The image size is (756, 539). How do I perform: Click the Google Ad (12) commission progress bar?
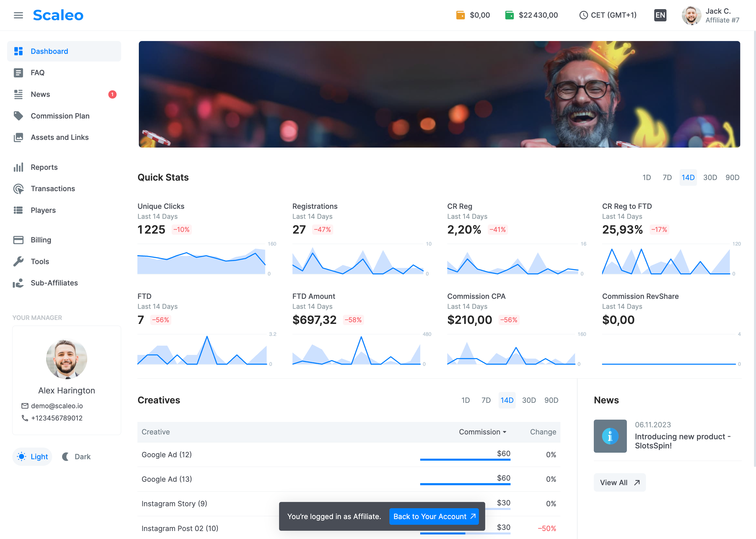coord(465,460)
